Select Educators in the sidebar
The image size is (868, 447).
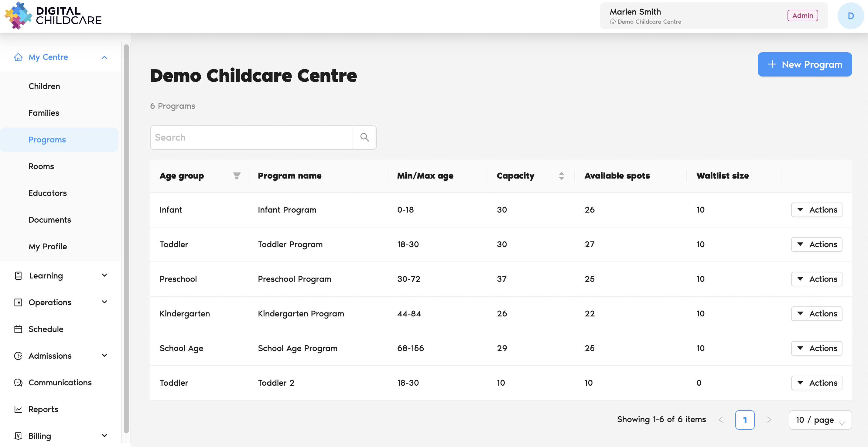47,193
